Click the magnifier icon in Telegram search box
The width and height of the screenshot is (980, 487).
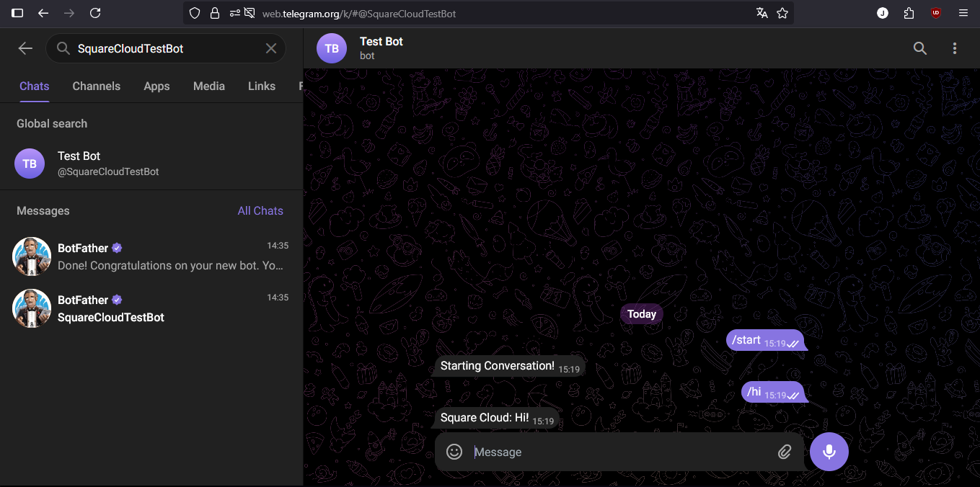coord(63,48)
